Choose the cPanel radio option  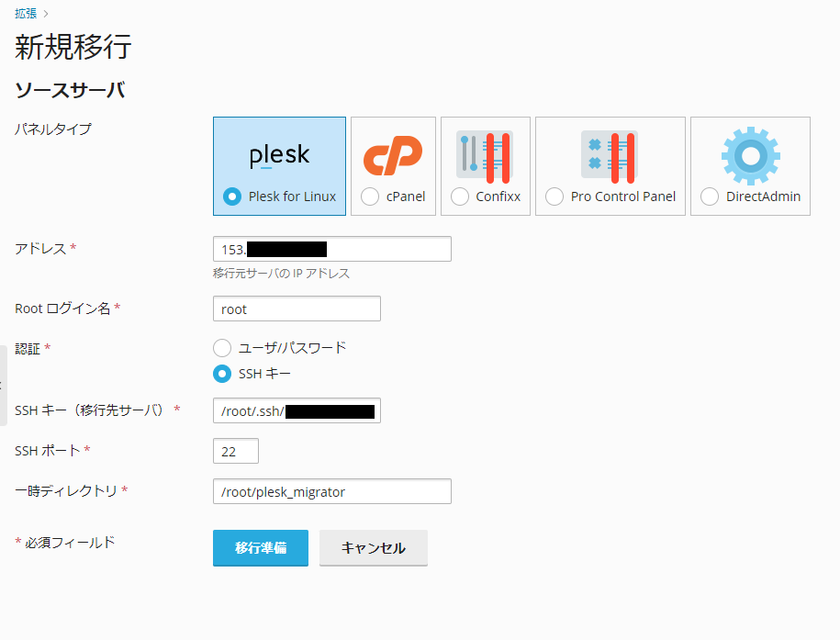pos(370,196)
